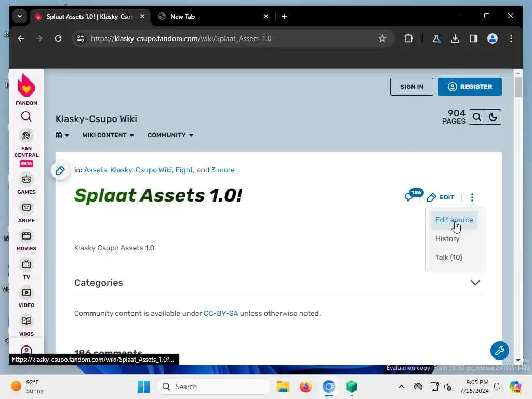Open the blue wrench tools button
The image size is (532, 399).
coord(499,351)
